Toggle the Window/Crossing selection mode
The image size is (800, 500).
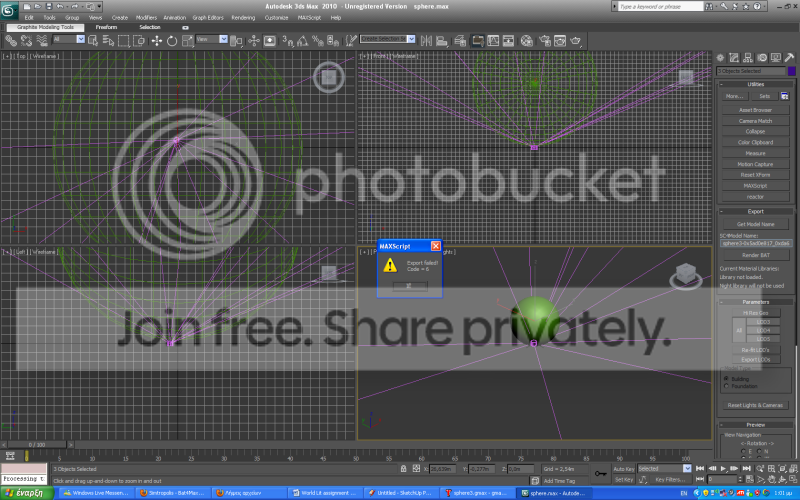click(x=139, y=40)
